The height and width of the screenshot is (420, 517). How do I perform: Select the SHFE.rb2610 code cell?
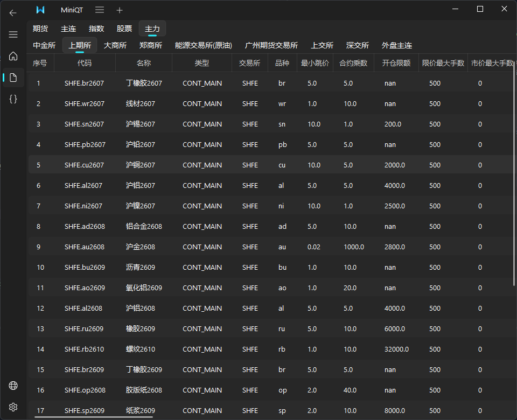84,349
